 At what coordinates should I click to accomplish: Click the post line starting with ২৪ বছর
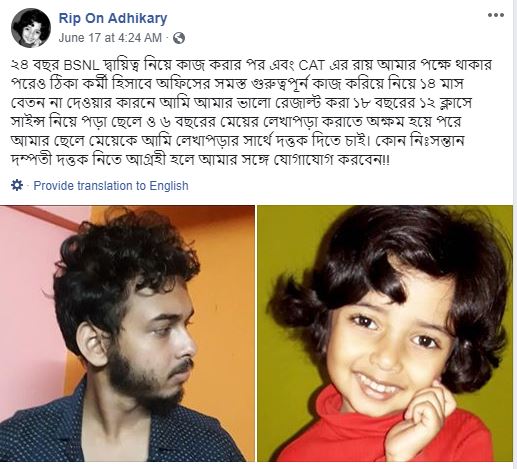click(251, 65)
